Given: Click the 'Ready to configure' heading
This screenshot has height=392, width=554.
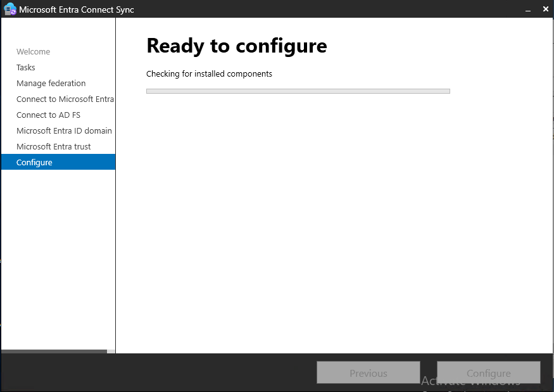Looking at the screenshot, I should tap(237, 46).
